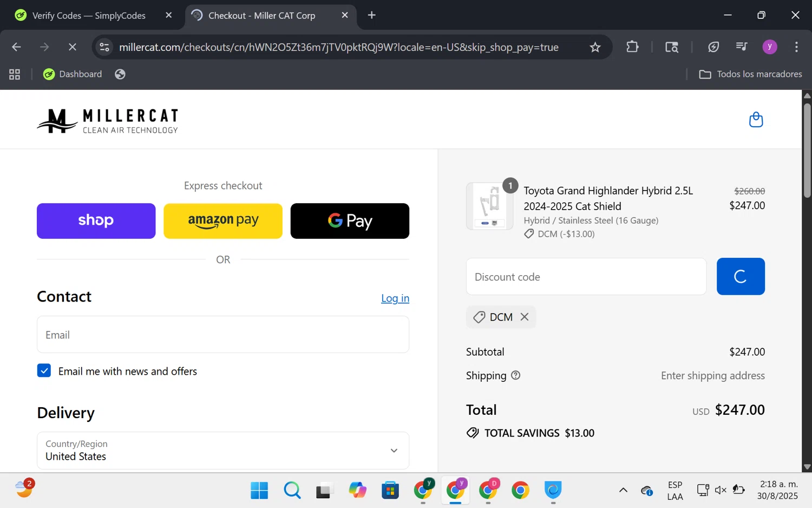
Task: Click the muted volume tray icon
Action: 721,490
